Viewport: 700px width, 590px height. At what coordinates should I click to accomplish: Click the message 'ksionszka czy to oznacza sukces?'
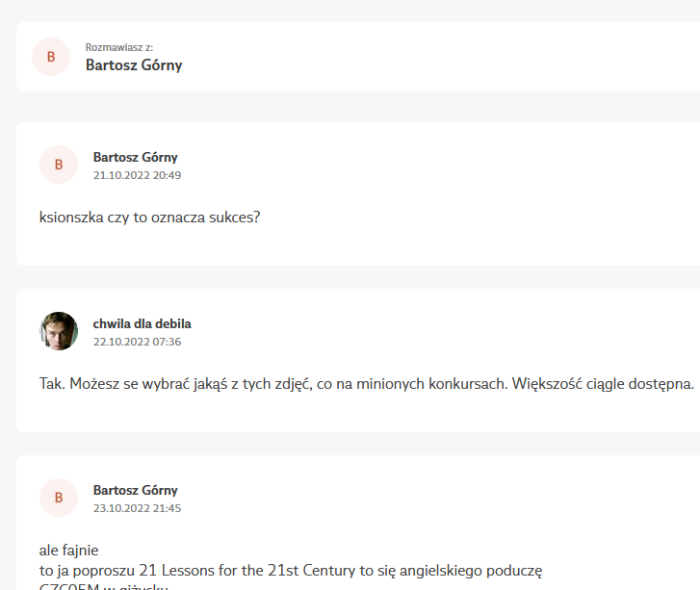coord(149,217)
